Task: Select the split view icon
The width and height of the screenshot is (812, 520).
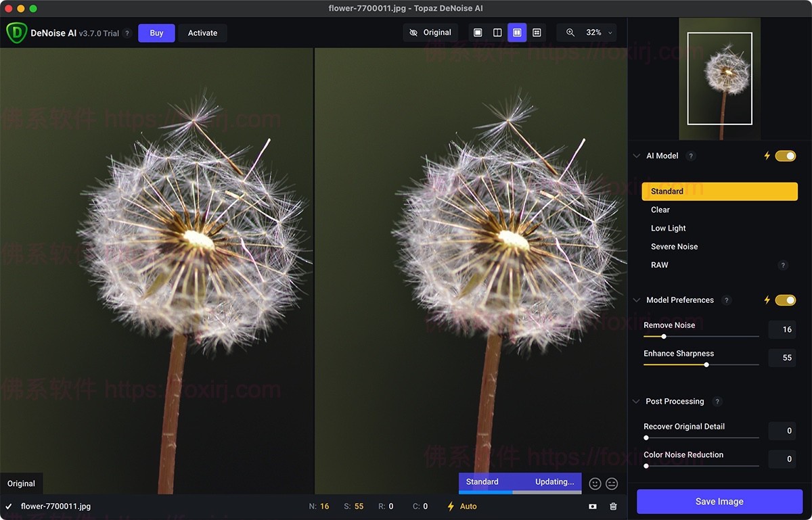Action: tap(497, 32)
